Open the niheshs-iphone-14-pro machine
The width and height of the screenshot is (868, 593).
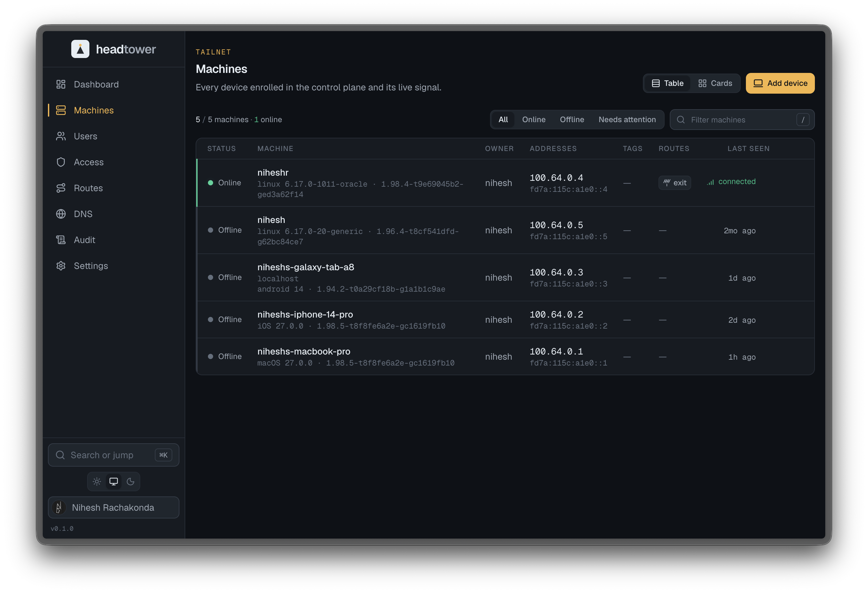[x=305, y=314]
